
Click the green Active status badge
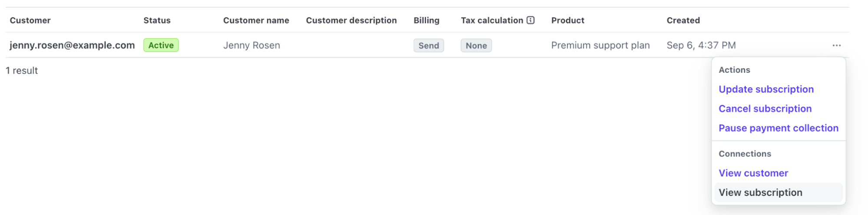click(161, 46)
